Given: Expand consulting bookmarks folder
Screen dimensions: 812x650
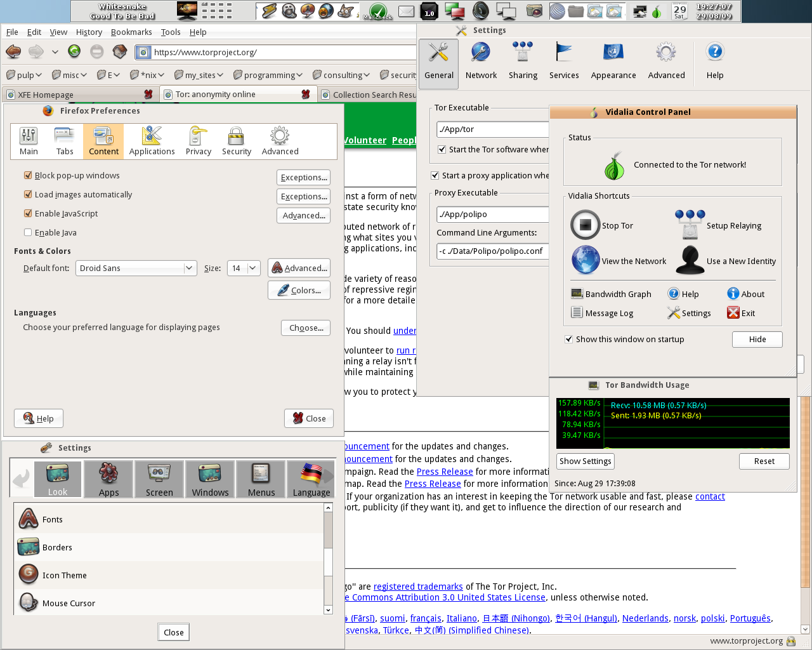Looking at the screenshot, I should [x=341, y=75].
